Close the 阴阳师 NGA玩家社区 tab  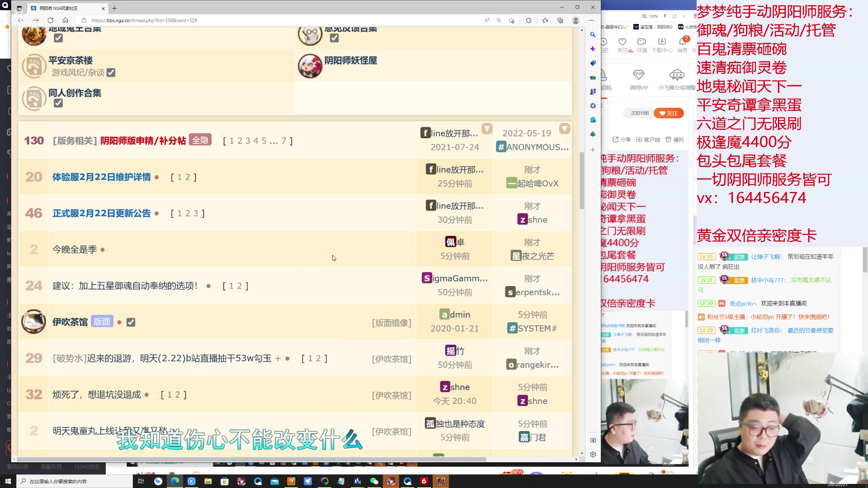[x=103, y=8]
